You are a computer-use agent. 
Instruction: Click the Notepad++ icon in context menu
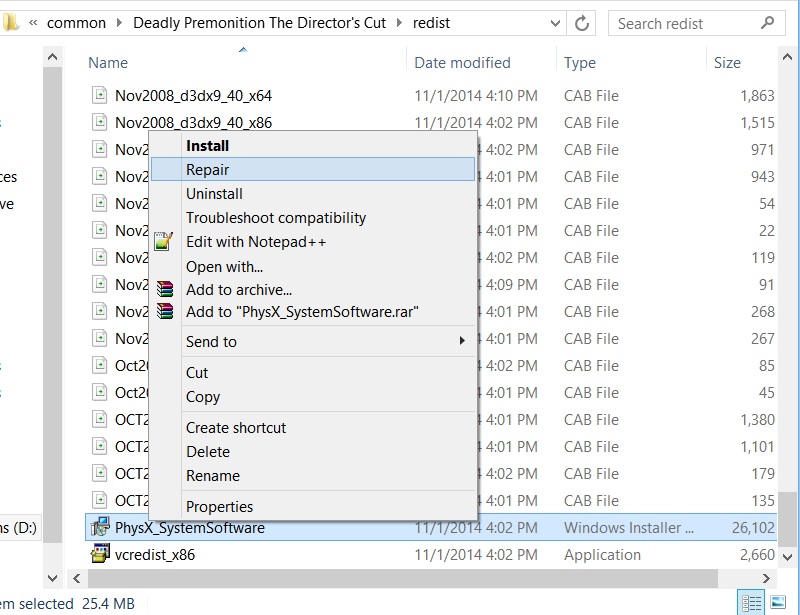[x=165, y=242]
